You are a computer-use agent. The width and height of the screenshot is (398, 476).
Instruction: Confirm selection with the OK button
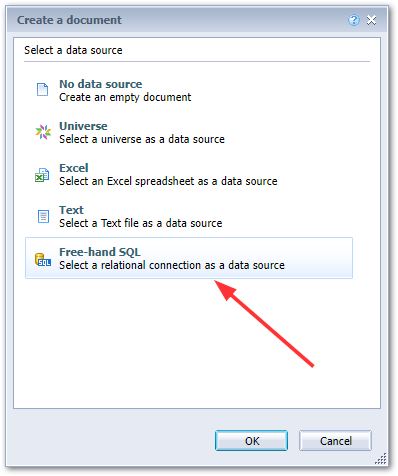tap(252, 441)
